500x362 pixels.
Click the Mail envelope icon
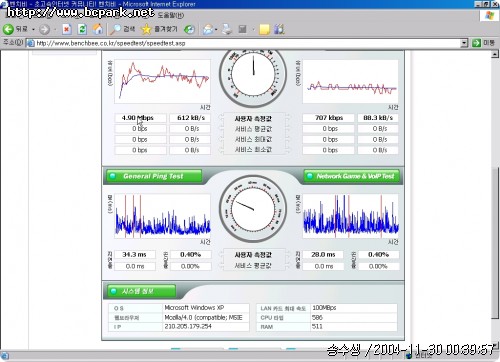pos(208,29)
